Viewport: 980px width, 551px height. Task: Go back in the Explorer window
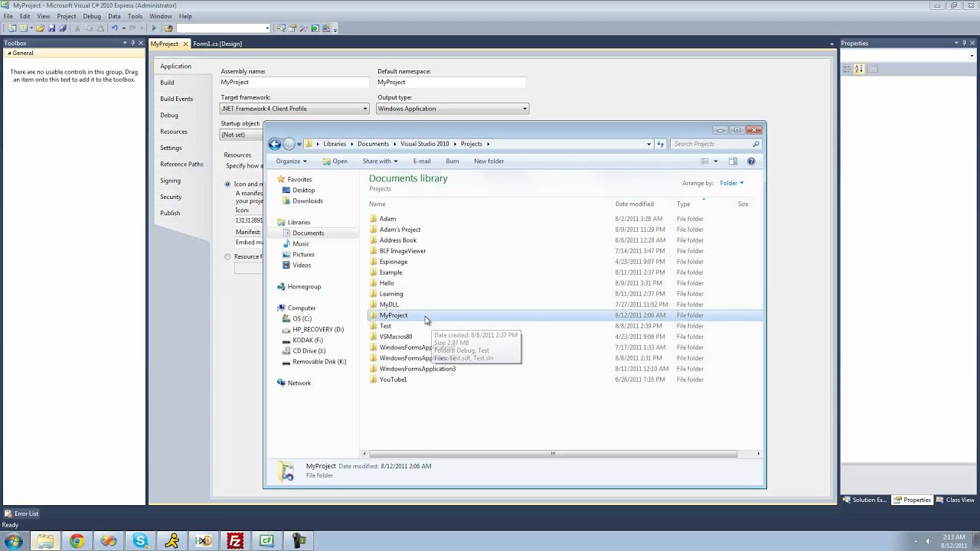point(275,144)
